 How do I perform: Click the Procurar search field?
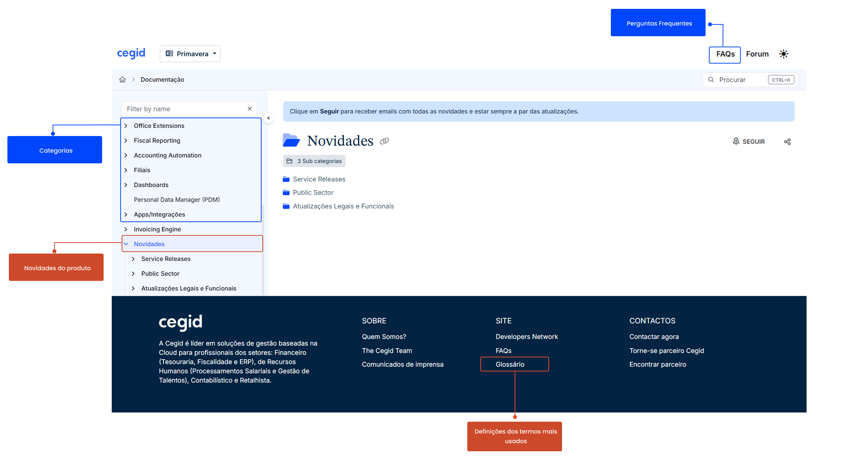tap(750, 80)
